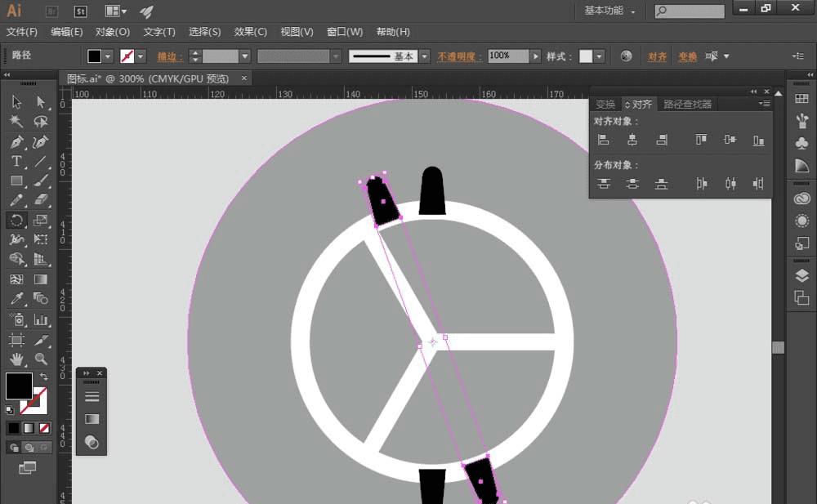Select the Width/Warp tool
Viewport: 817px width, 504px height.
click(x=16, y=240)
